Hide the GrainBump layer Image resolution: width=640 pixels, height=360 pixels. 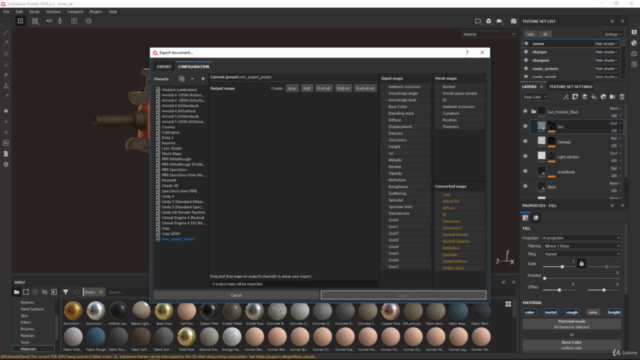coord(525,171)
